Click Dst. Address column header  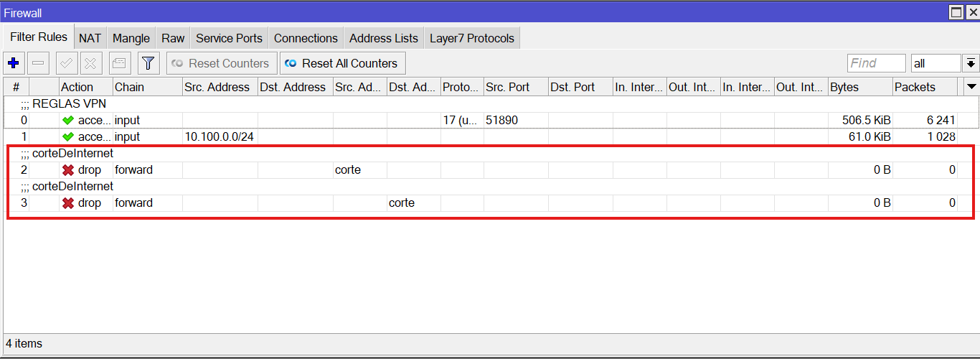pos(296,87)
